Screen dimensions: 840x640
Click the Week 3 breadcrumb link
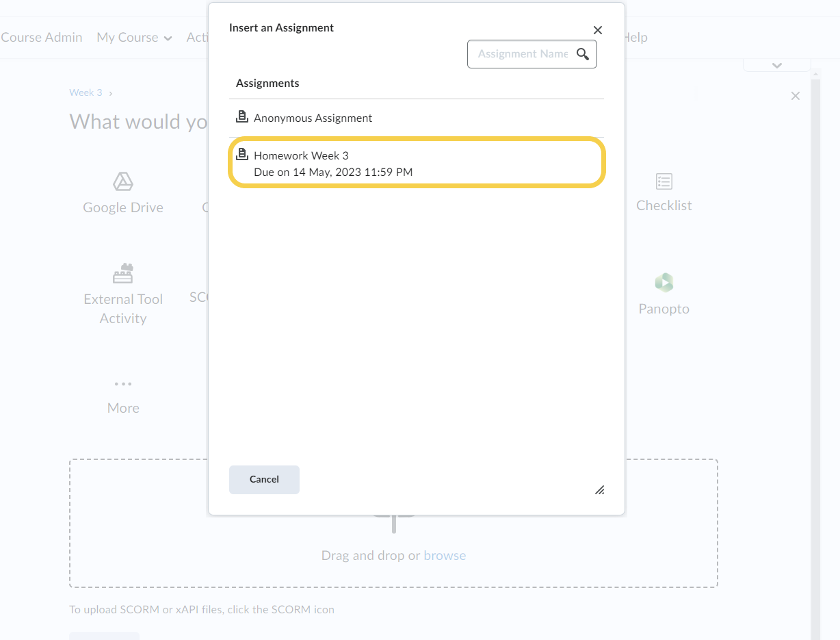pos(86,92)
